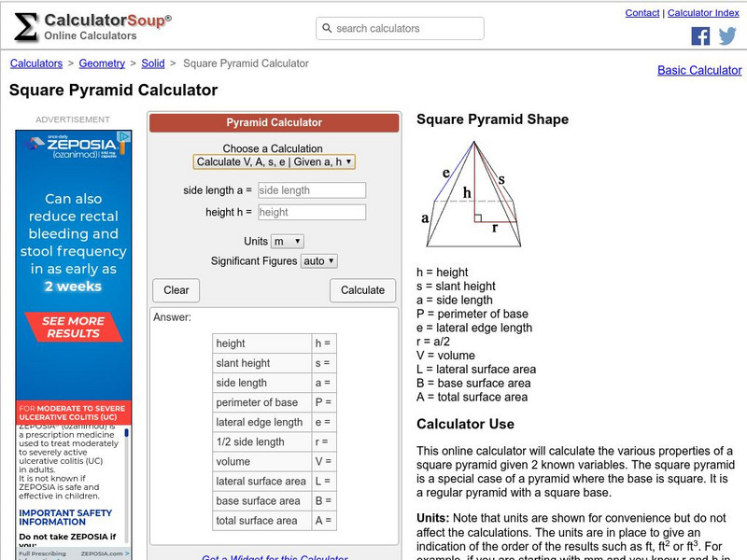The image size is (747, 560).
Task: Click the CalculatorSoup sigma logo
Action: pyautogui.click(x=26, y=27)
